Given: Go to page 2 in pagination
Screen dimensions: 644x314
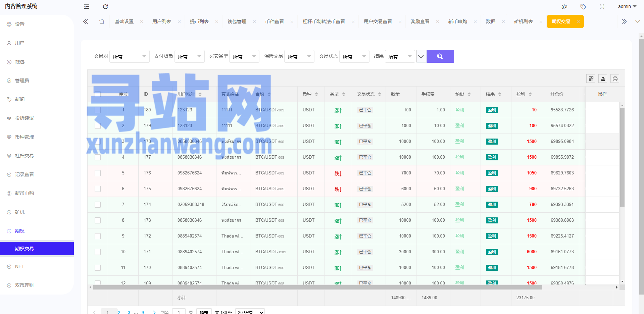Looking at the screenshot, I should tap(119, 312).
